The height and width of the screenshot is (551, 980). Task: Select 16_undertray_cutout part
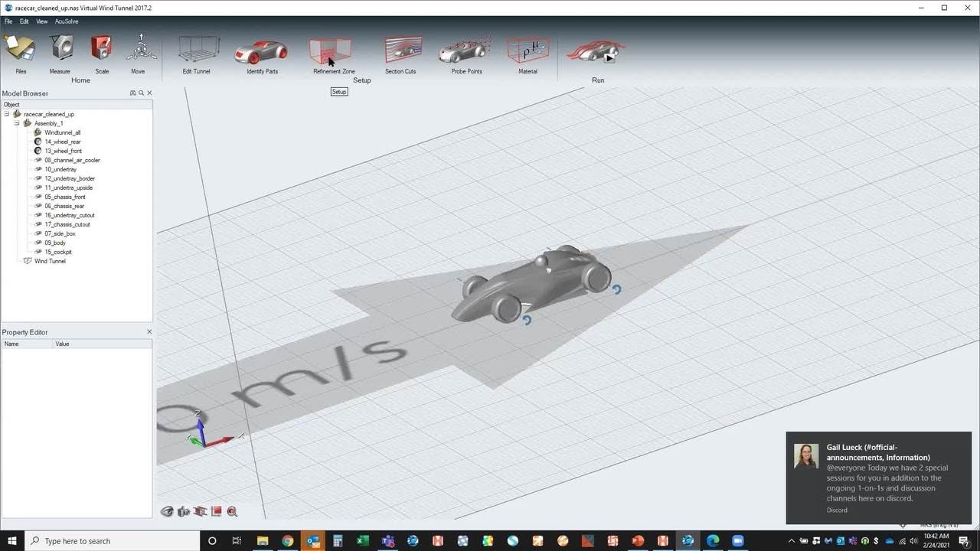[x=70, y=215]
